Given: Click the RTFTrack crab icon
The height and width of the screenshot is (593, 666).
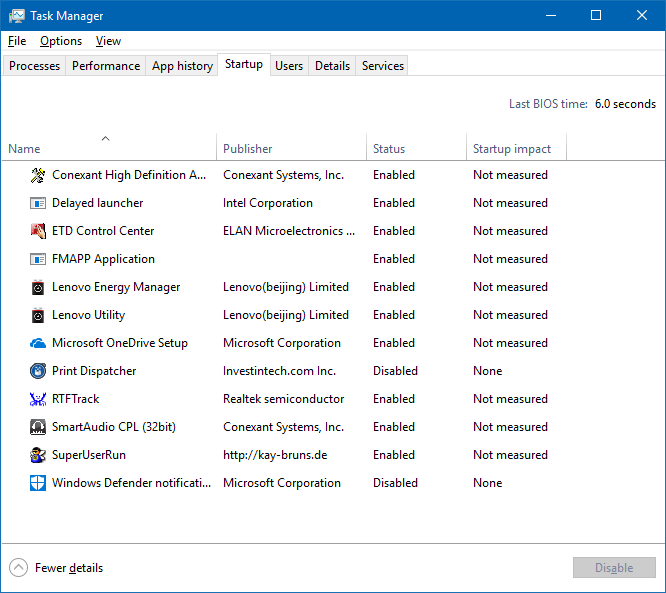Looking at the screenshot, I should pyautogui.click(x=38, y=399).
